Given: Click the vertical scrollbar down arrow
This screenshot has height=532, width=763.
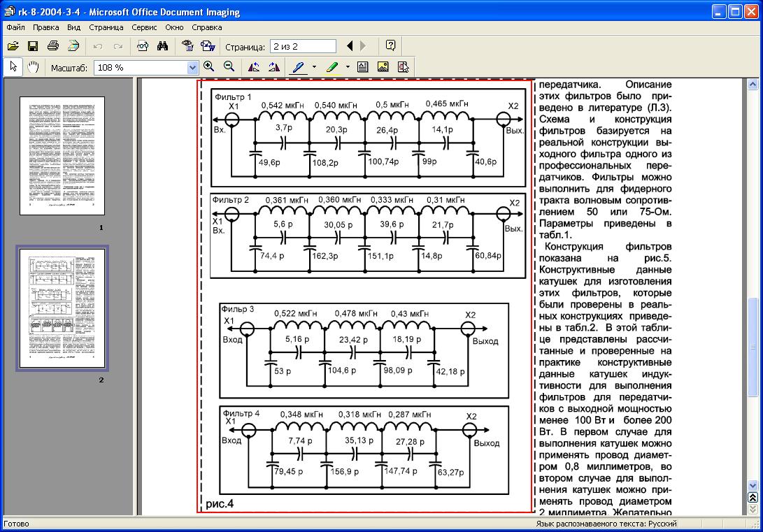Looking at the screenshot, I should (x=753, y=486).
